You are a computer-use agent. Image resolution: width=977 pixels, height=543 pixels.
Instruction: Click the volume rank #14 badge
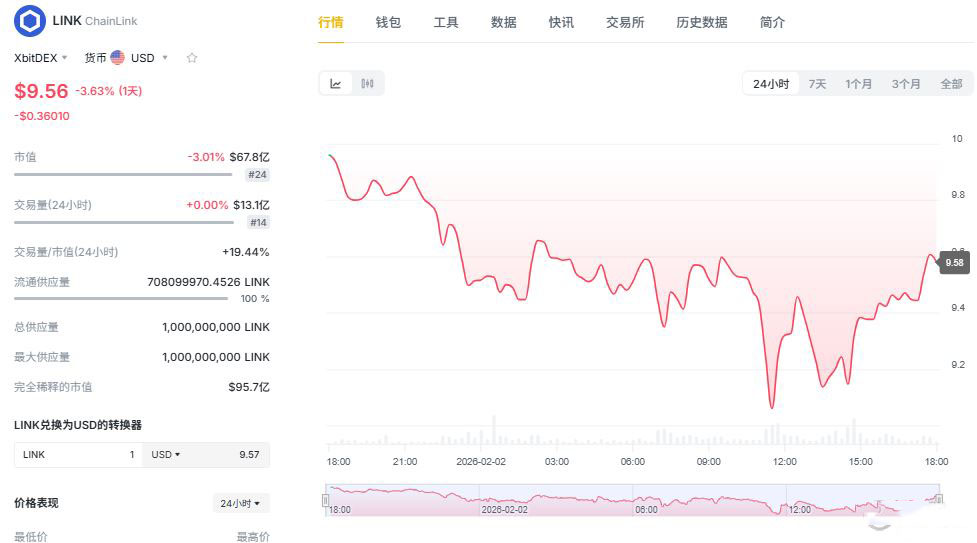point(258,223)
